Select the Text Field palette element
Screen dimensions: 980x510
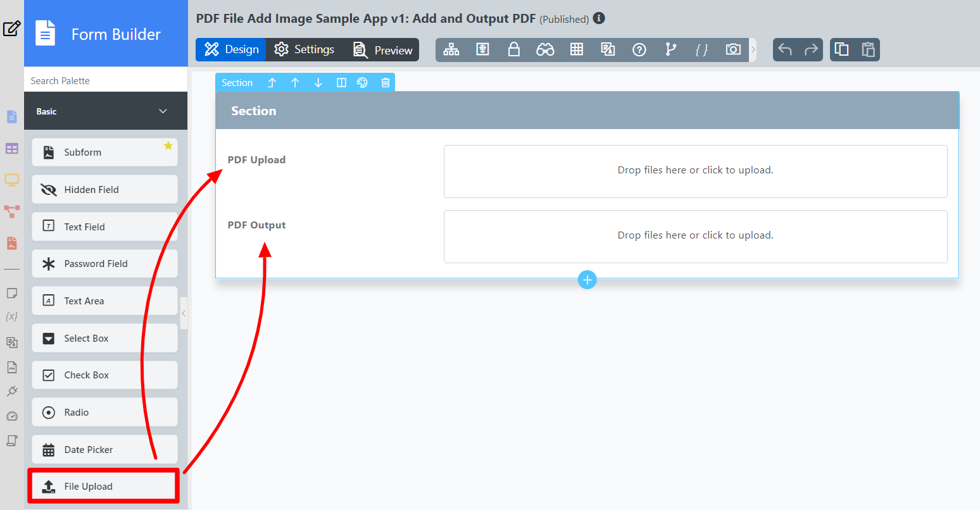click(x=104, y=227)
